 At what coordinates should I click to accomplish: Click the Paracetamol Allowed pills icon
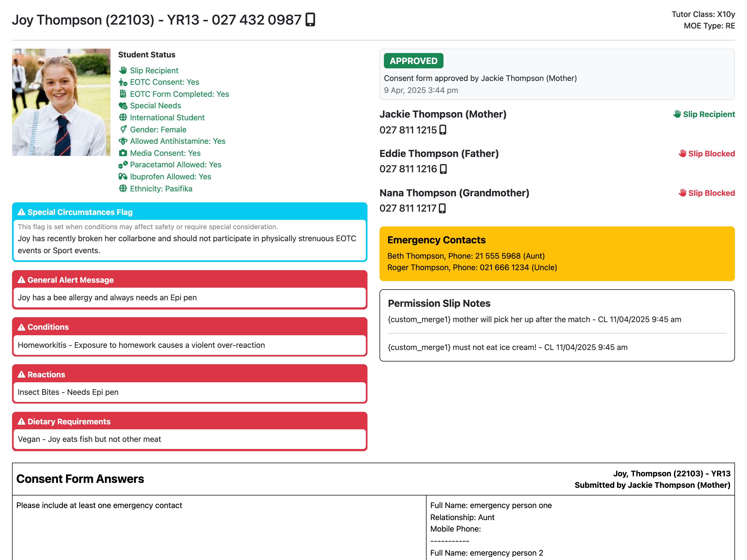click(123, 165)
